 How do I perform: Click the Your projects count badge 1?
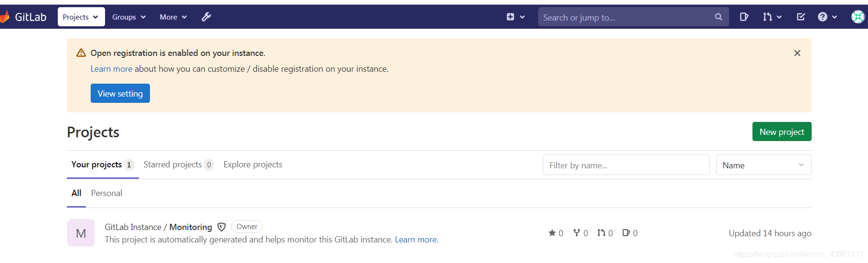point(129,165)
